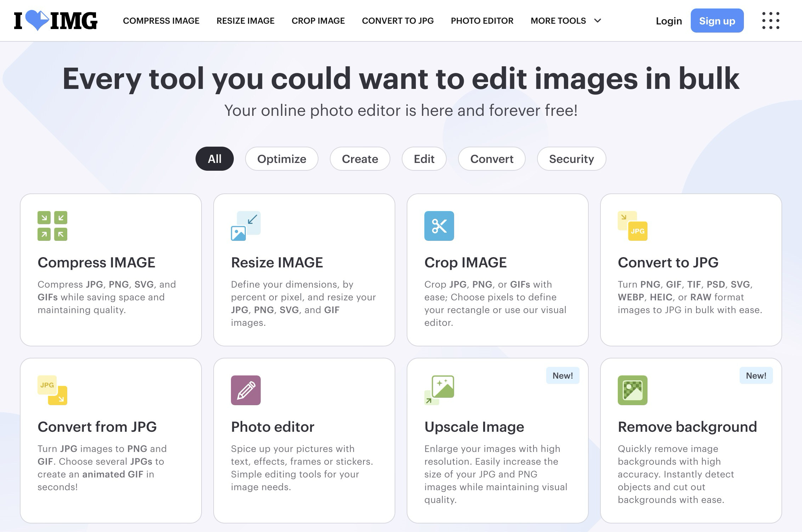802x532 pixels.
Task: Click the iLoveIMG logo
Action: [x=56, y=21]
